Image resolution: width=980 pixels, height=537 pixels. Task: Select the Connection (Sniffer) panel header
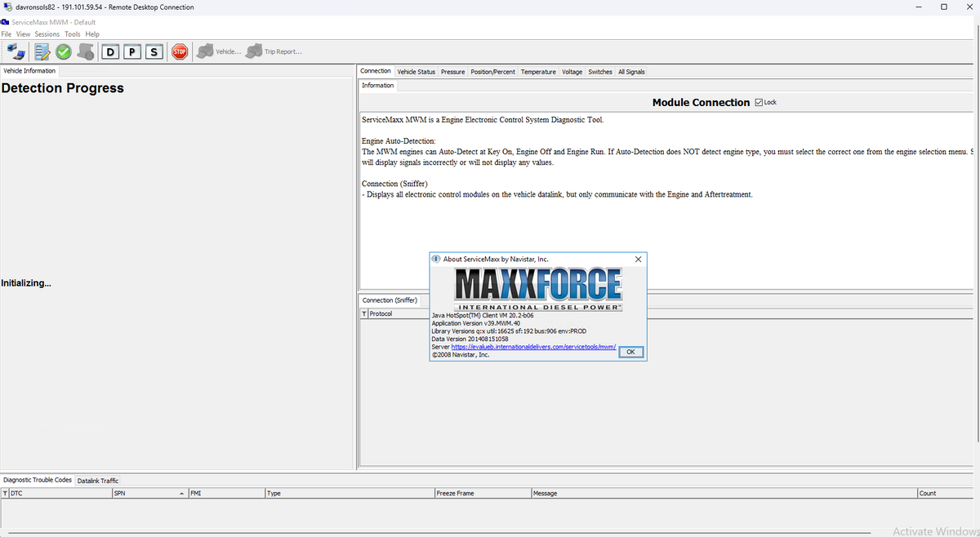tap(389, 300)
